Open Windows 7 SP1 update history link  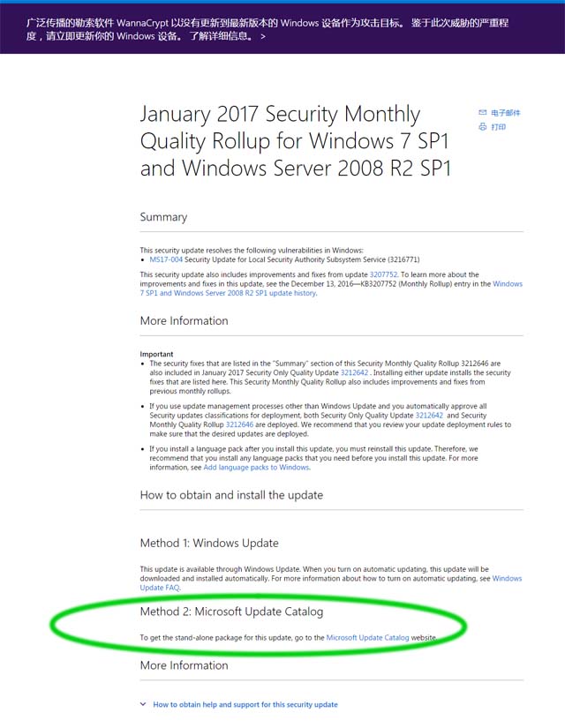[331, 289]
